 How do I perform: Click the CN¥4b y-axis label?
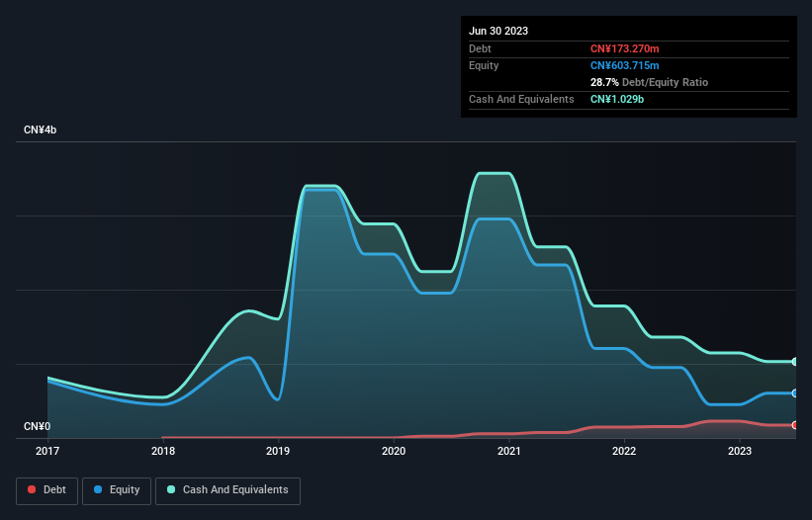click(x=40, y=130)
